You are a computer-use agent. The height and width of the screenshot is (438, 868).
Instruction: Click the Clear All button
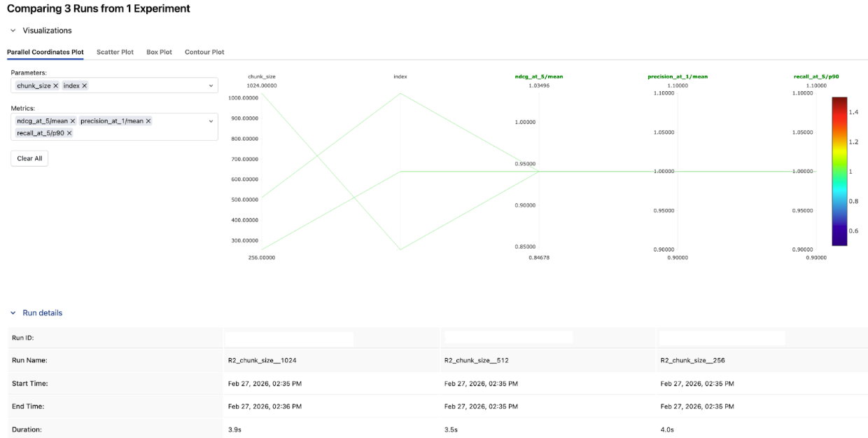point(29,158)
